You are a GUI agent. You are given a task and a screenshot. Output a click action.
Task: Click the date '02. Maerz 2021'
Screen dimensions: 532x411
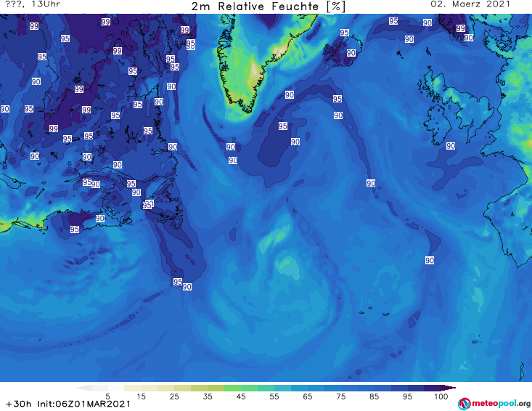coord(470,4)
